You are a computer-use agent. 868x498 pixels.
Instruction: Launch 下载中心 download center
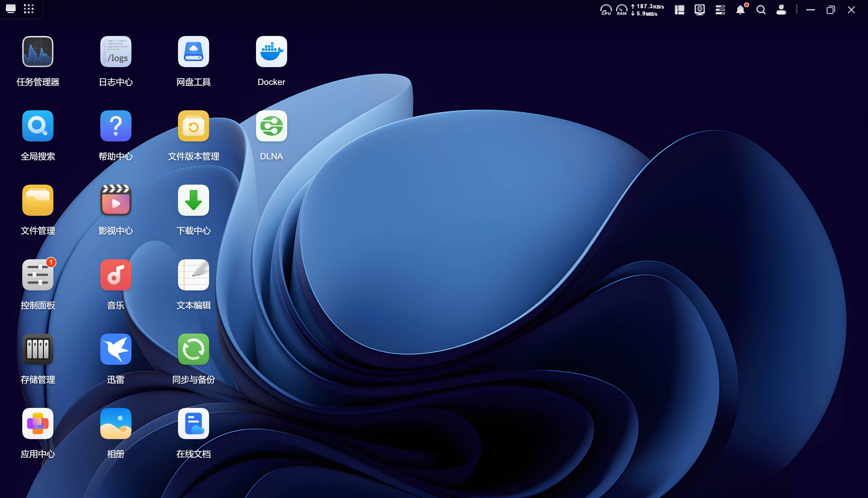tap(193, 200)
